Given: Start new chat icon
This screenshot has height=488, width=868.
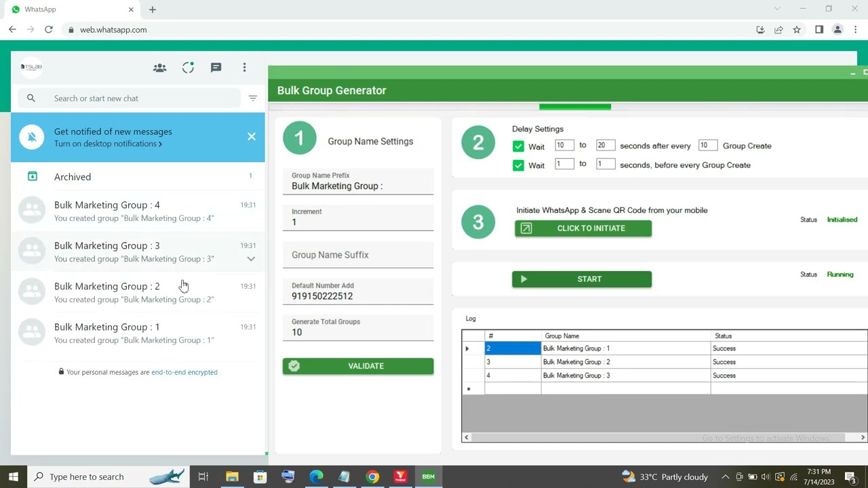Looking at the screenshot, I should [x=216, y=68].
